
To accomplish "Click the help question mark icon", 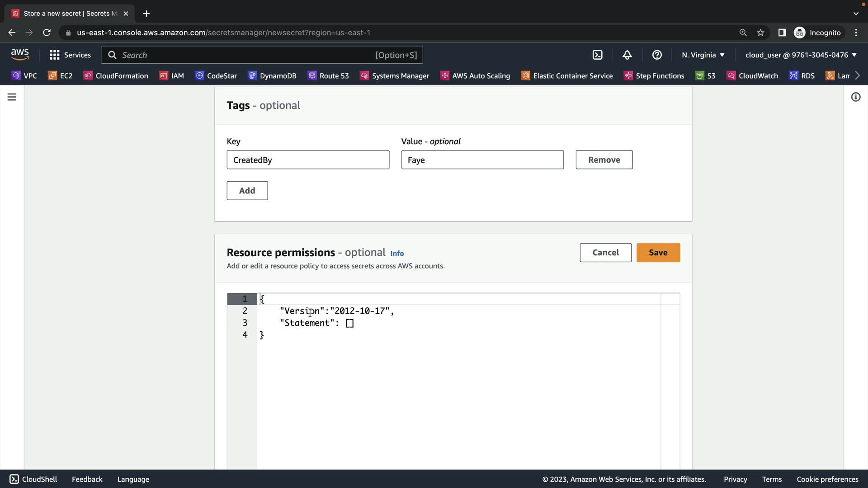I will (657, 55).
